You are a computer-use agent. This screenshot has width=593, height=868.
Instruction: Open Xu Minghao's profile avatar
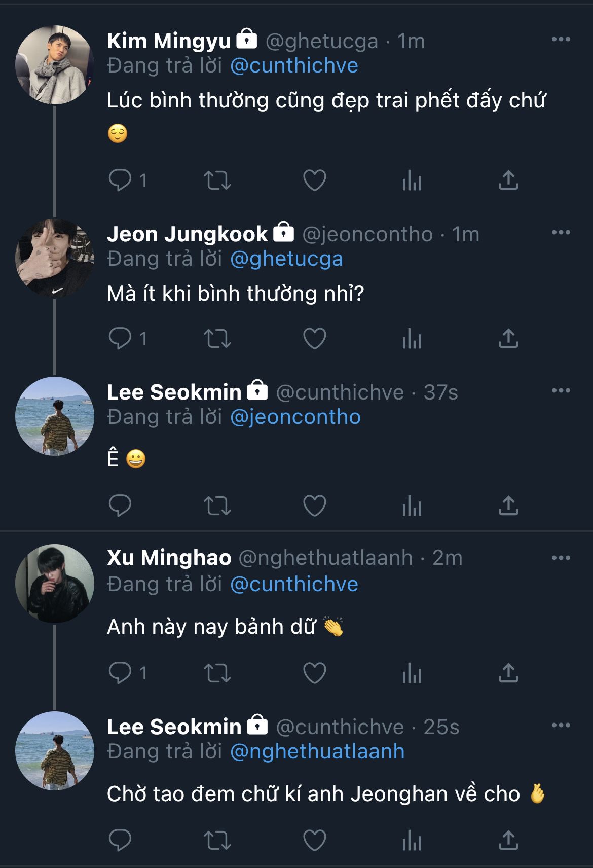point(55,583)
